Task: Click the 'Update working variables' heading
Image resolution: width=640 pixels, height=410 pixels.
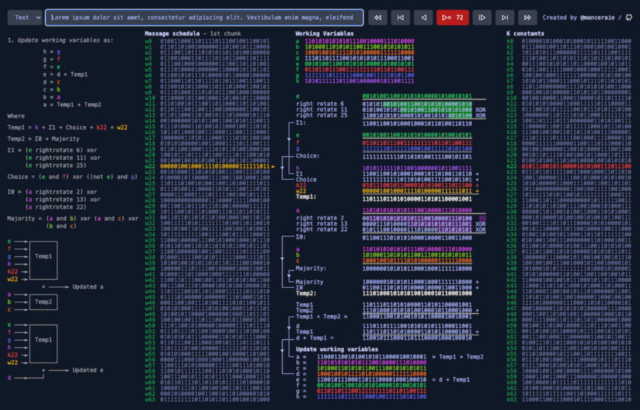Action: click(x=337, y=349)
